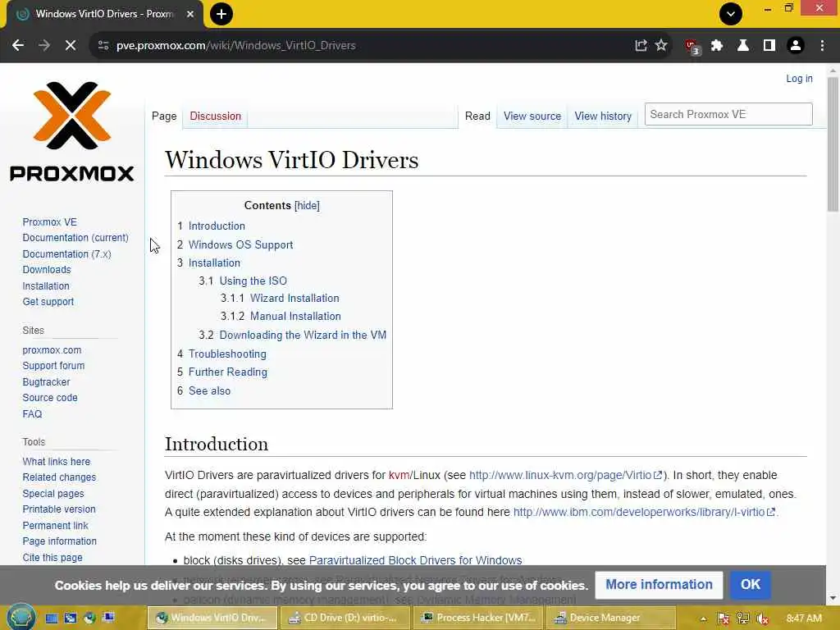The image size is (840, 630).
Task: Click the Windows Start orb
Action: (x=21, y=617)
